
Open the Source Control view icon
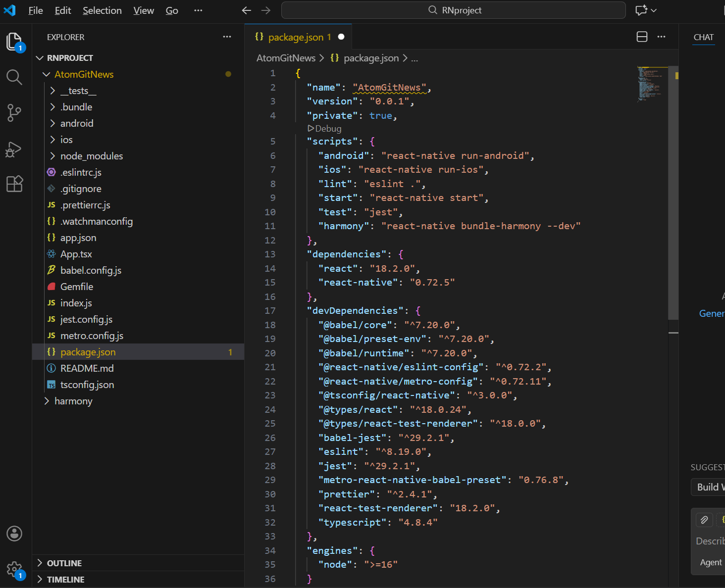(x=14, y=113)
